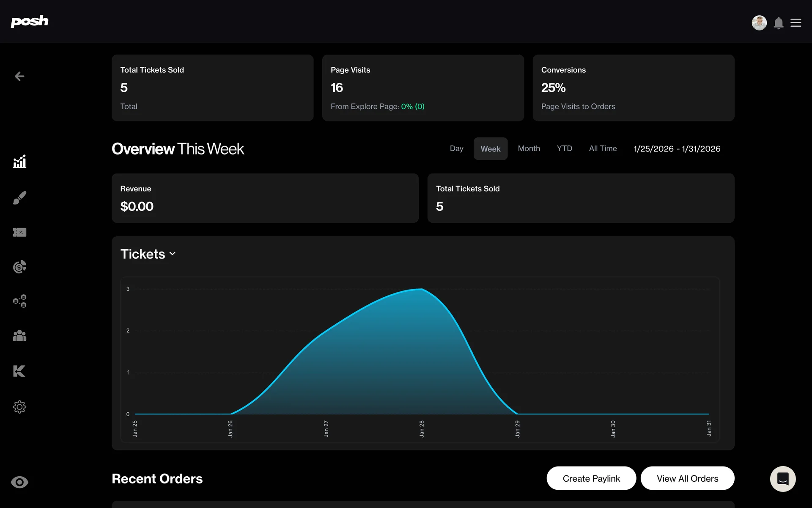Image resolution: width=812 pixels, height=508 pixels.
Task: Toggle the eye preview icon
Action: tap(19, 482)
